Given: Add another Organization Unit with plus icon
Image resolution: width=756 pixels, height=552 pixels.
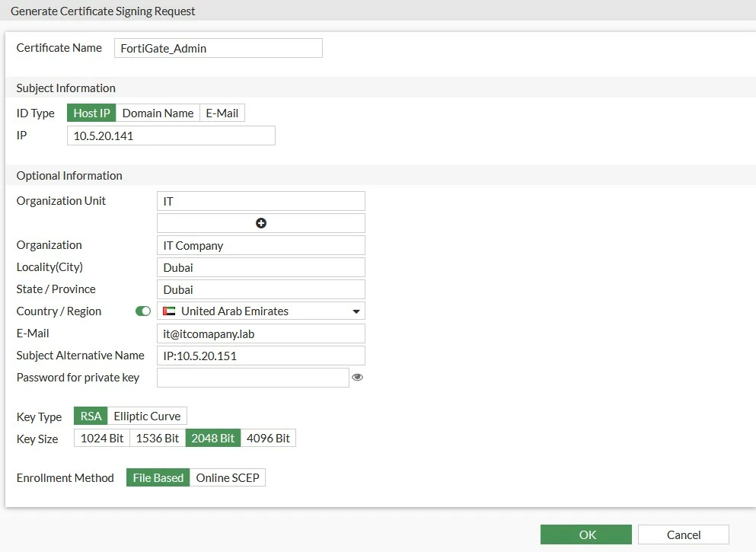Looking at the screenshot, I should pos(261,223).
